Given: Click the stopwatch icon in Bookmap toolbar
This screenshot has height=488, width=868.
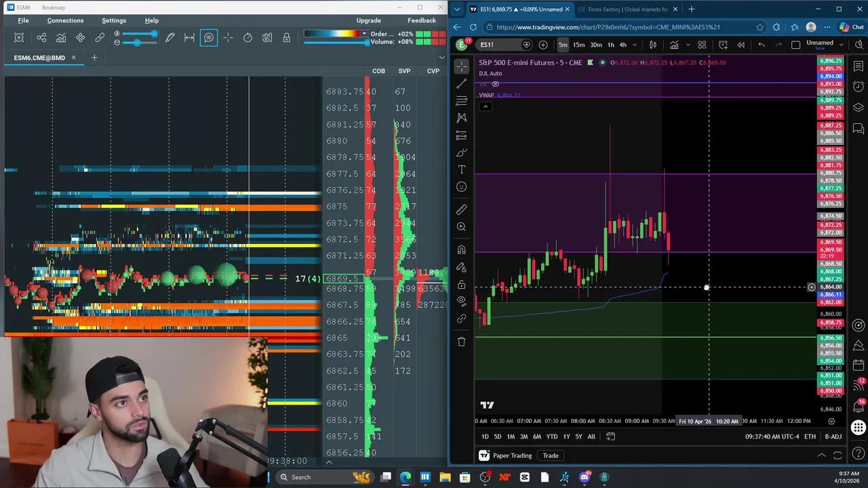Looking at the screenshot, I should pyautogui.click(x=248, y=38).
